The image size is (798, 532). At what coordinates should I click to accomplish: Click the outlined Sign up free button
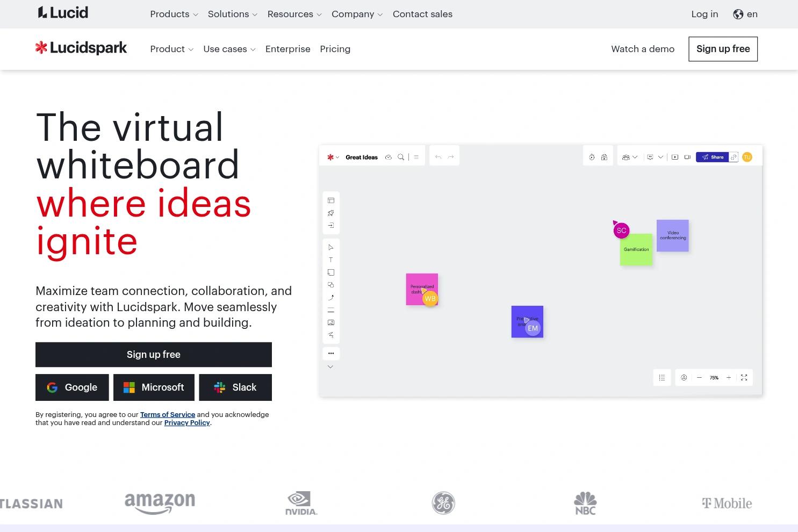[x=723, y=49]
